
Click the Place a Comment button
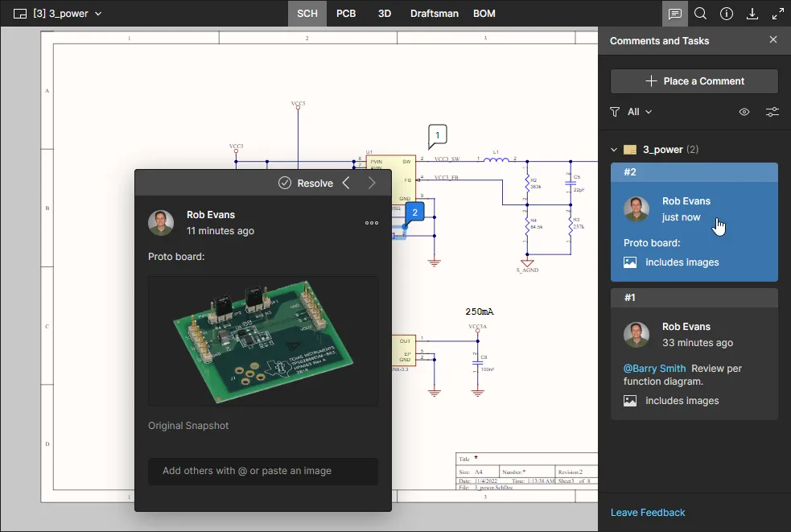click(x=694, y=81)
